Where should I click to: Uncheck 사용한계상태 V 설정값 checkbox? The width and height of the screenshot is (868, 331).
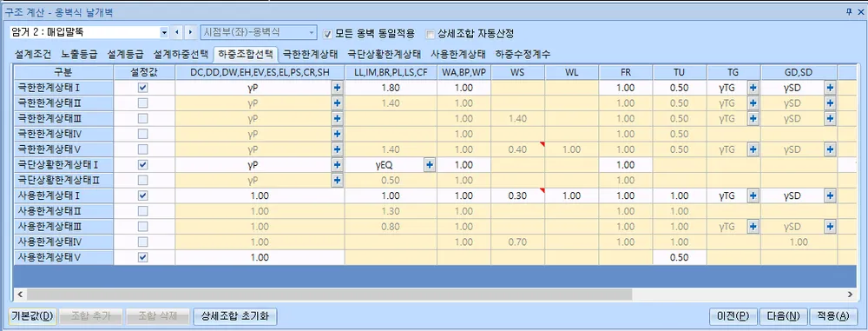(x=143, y=257)
